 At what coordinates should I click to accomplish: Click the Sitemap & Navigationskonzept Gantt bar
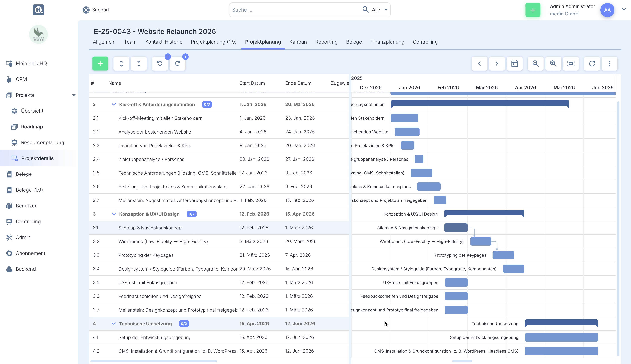pos(456,228)
